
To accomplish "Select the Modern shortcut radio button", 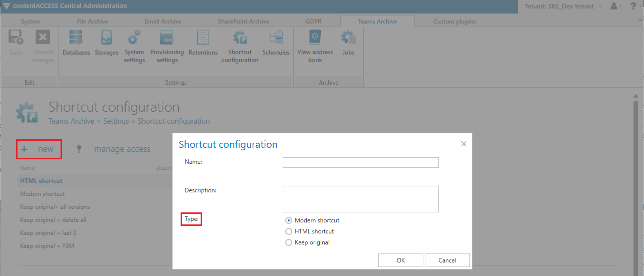I will [x=288, y=220].
